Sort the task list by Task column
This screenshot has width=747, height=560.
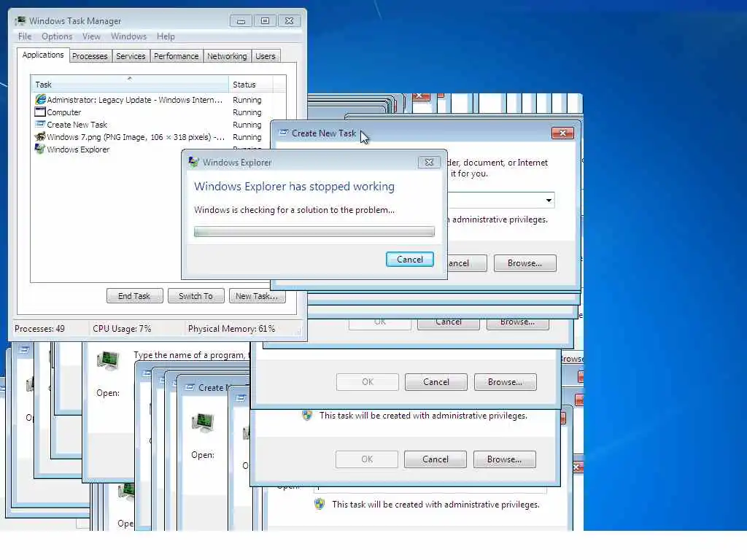click(130, 85)
